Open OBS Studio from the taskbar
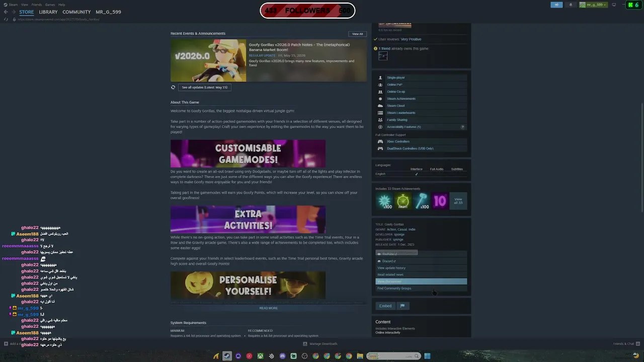This screenshot has height=362, width=644. coord(304,356)
